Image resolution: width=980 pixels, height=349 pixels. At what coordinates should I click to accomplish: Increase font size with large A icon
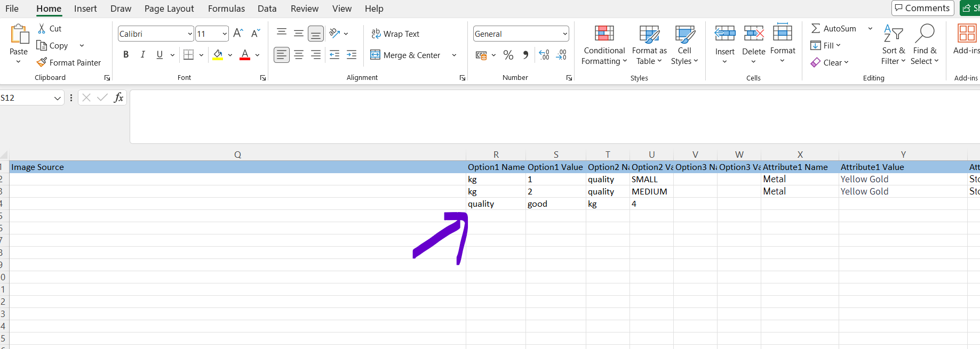pos(238,33)
